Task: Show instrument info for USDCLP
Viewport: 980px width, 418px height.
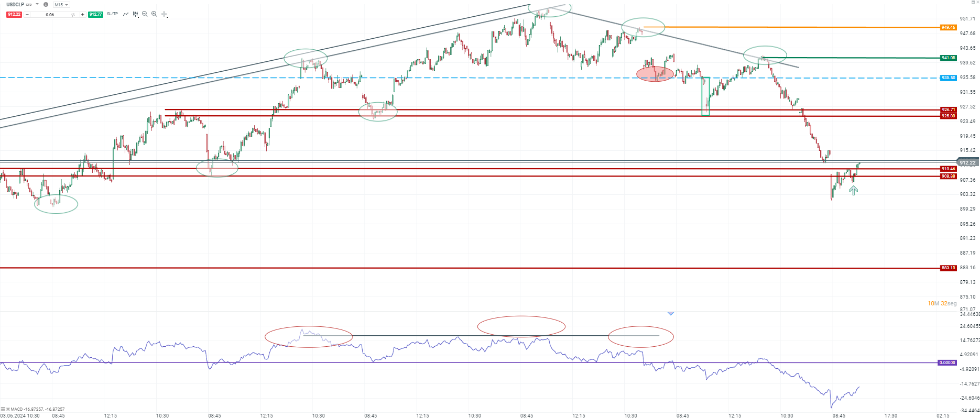Action: tap(46, 5)
